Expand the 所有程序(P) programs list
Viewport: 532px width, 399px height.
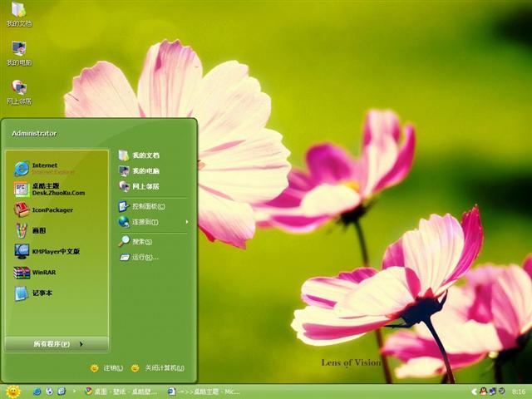(56, 343)
